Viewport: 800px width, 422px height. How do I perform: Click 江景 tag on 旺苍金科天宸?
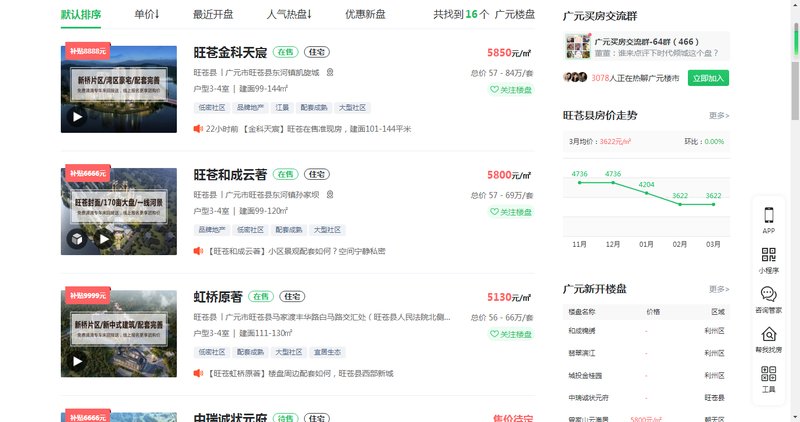(x=282, y=108)
